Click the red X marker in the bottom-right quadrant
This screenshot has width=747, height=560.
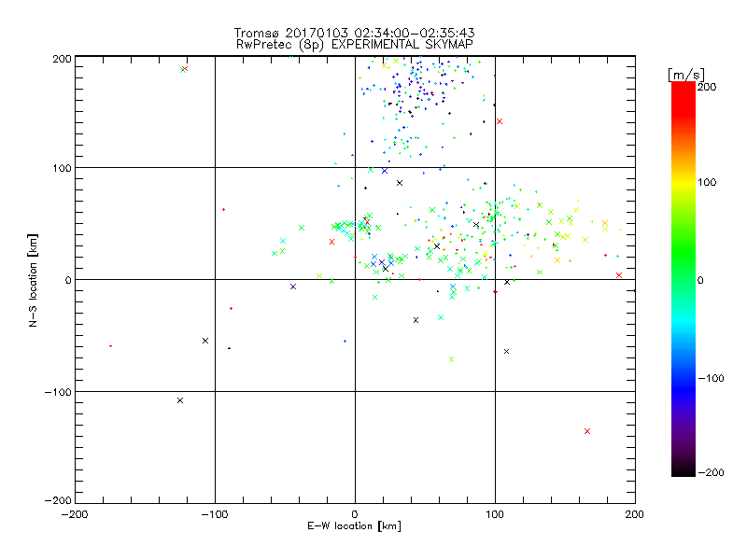(x=587, y=431)
